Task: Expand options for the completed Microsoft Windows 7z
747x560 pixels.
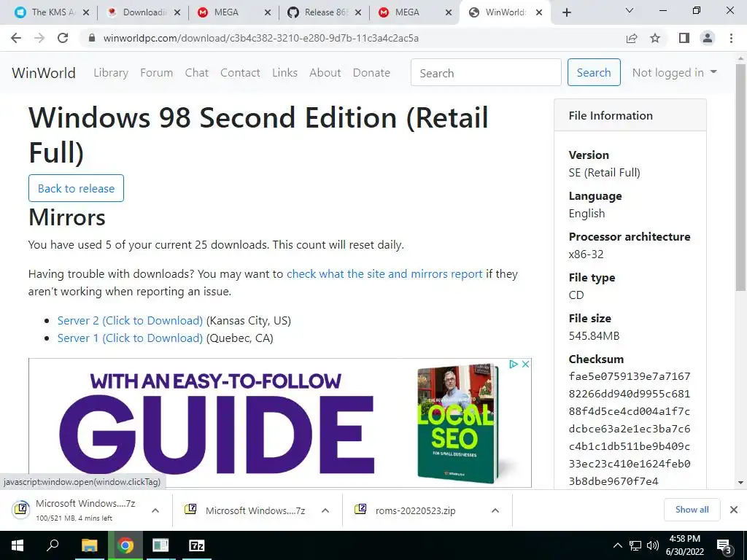Action: pos(325,510)
